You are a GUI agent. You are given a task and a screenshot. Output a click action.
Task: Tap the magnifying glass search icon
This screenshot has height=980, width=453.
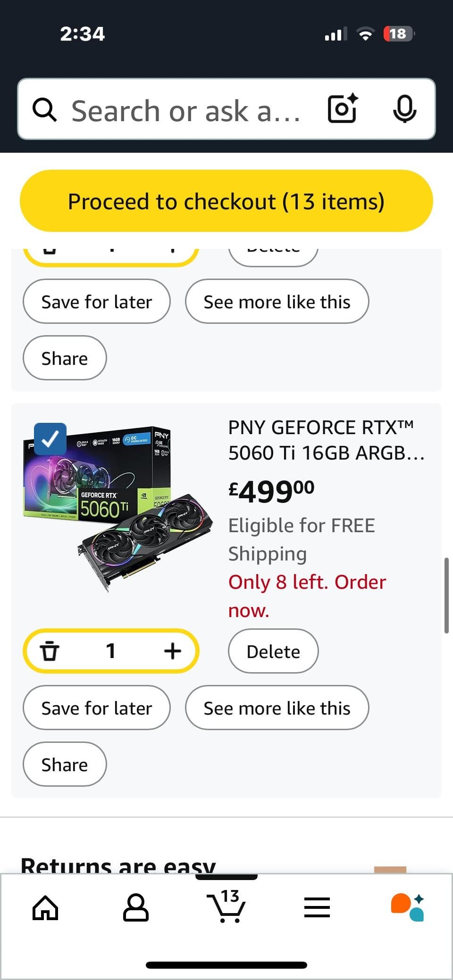click(x=45, y=110)
